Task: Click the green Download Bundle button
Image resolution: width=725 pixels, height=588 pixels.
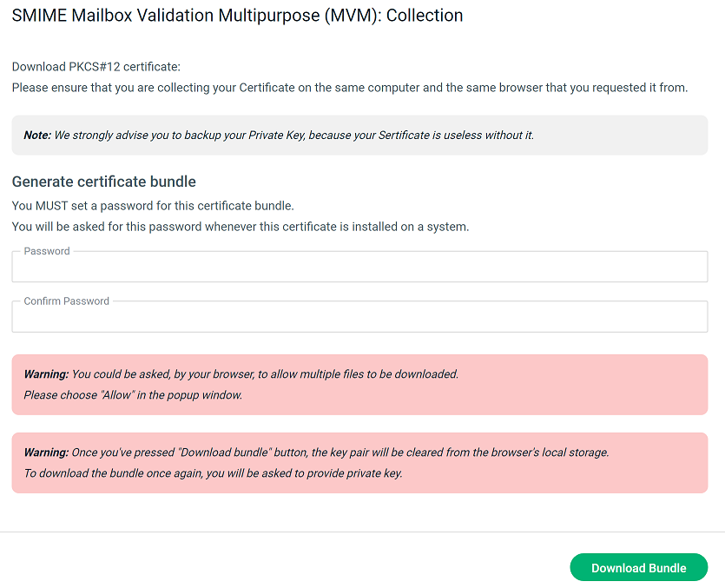Action: point(638,568)
